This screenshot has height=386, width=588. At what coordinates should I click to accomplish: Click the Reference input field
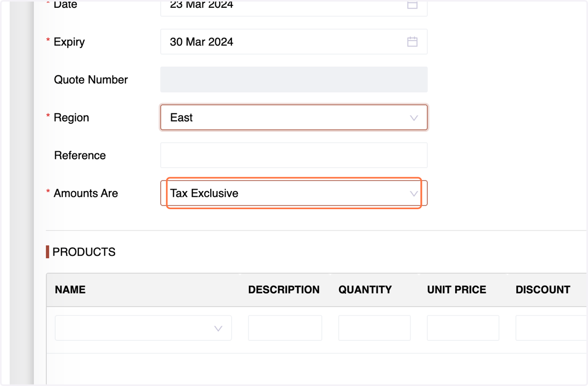[294, 155]
